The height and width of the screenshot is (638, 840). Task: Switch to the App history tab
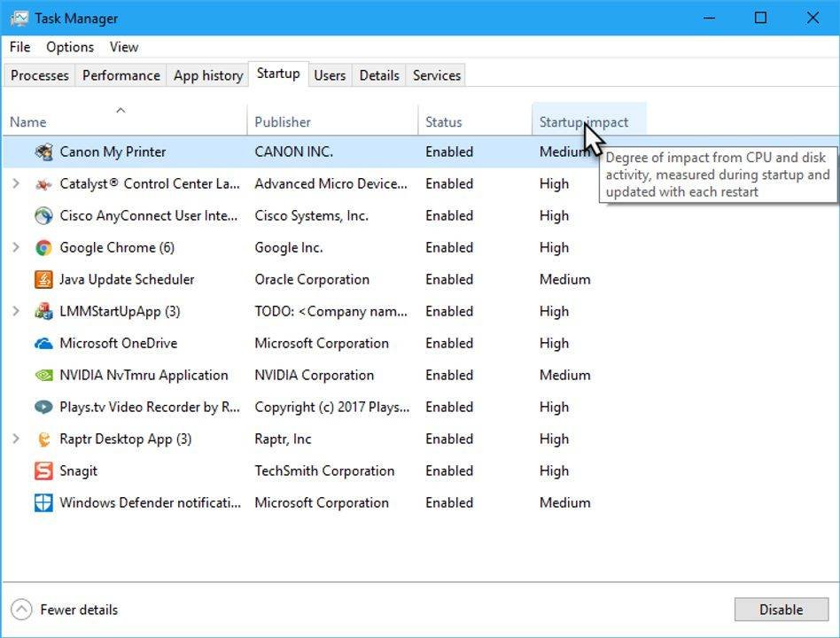(x=208, y=75)
